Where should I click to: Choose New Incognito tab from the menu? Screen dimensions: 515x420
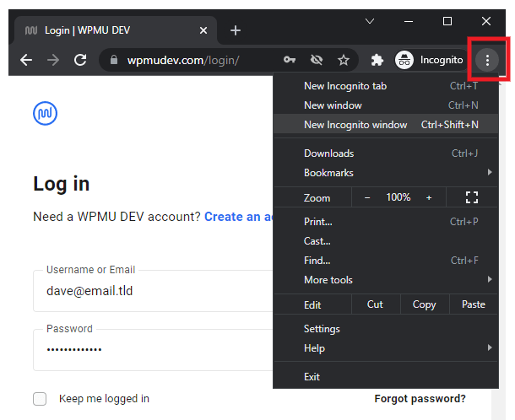pyautogui.click(x=386, y=86)
